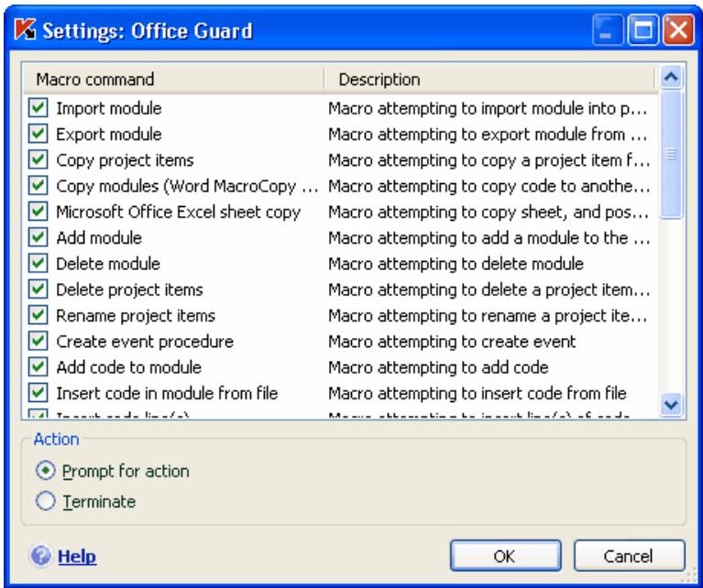
Task: Click the Cancel button
Action: coord(629,556)
